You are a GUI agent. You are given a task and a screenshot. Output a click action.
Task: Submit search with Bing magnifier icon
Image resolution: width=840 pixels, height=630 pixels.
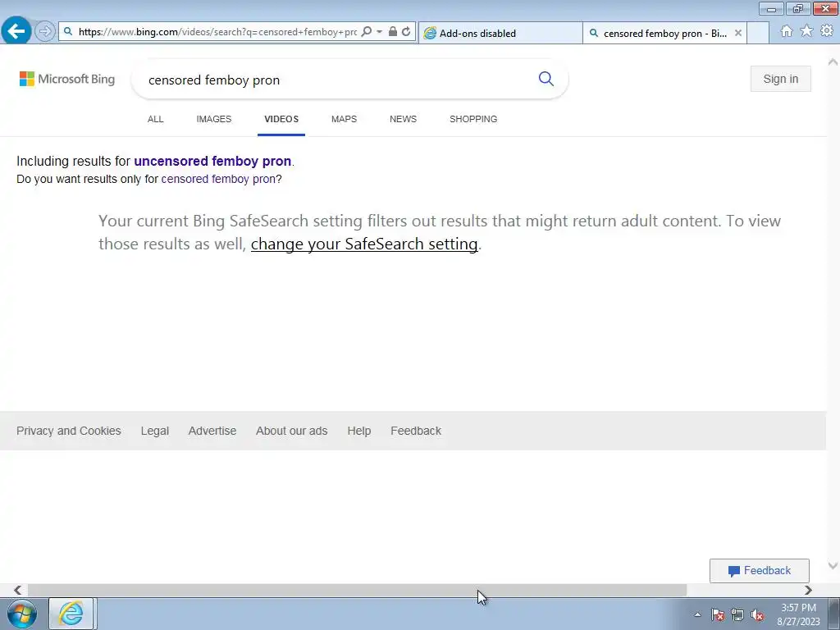coord(546,79)
